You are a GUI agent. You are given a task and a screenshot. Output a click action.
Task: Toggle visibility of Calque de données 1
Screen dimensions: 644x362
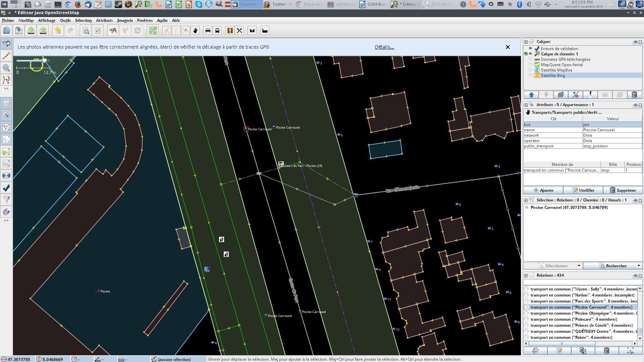[530, 54]
